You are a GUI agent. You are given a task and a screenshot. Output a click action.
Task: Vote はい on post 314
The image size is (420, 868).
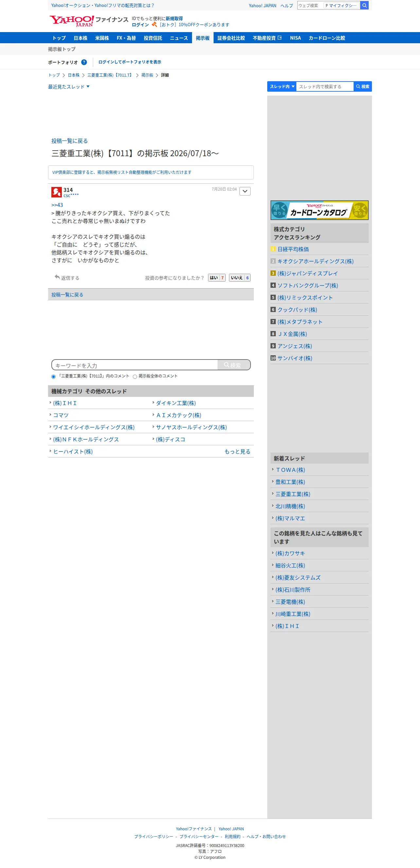coord(217,278)
